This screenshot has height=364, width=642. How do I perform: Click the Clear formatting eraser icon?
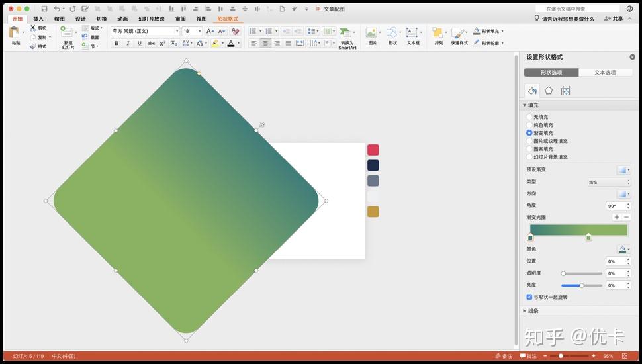235,31
